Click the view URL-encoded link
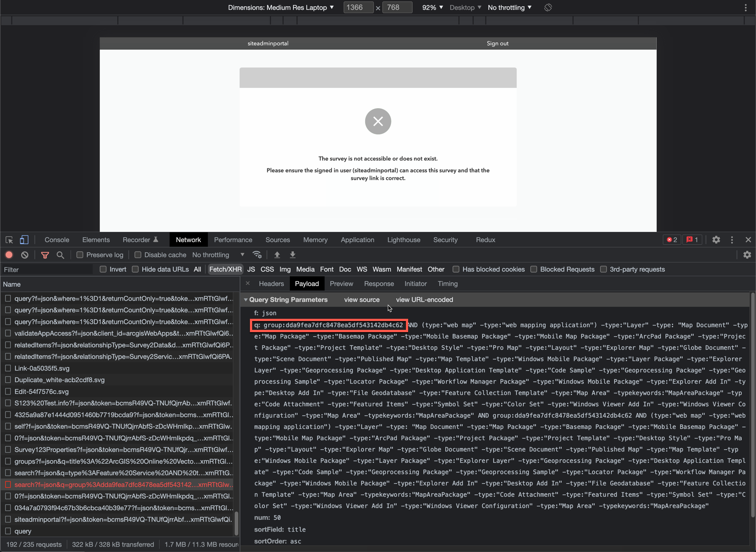Image resolution: width=756 pixels, height=552 pixels. [x=424, y=299]
